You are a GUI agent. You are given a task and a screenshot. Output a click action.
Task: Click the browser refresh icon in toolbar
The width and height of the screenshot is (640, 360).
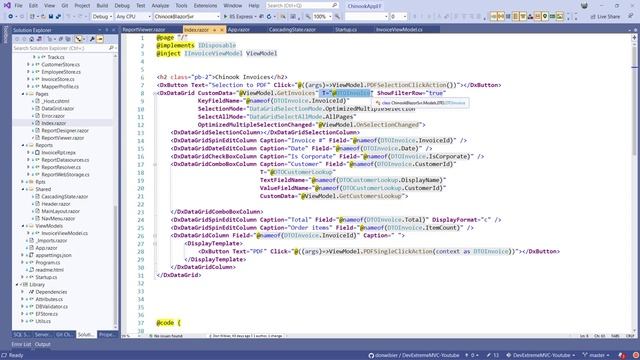click(269, 16)
